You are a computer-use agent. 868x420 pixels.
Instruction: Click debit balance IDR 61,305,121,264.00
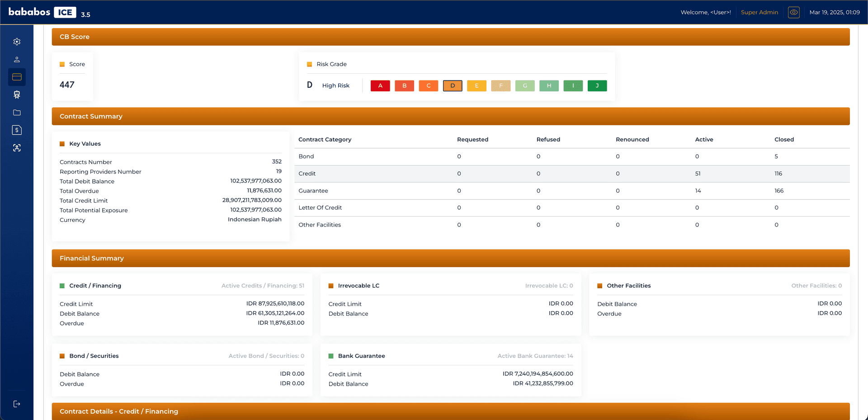click(275, 313)
